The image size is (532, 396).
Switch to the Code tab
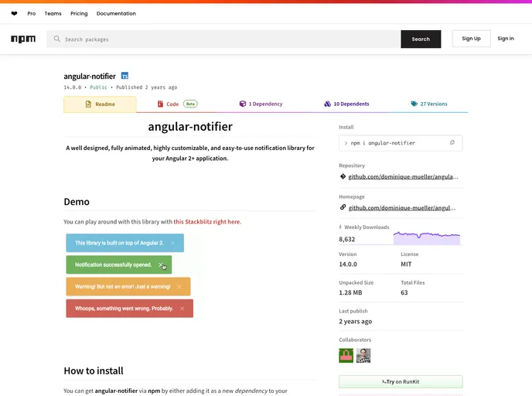pos(177,104)
